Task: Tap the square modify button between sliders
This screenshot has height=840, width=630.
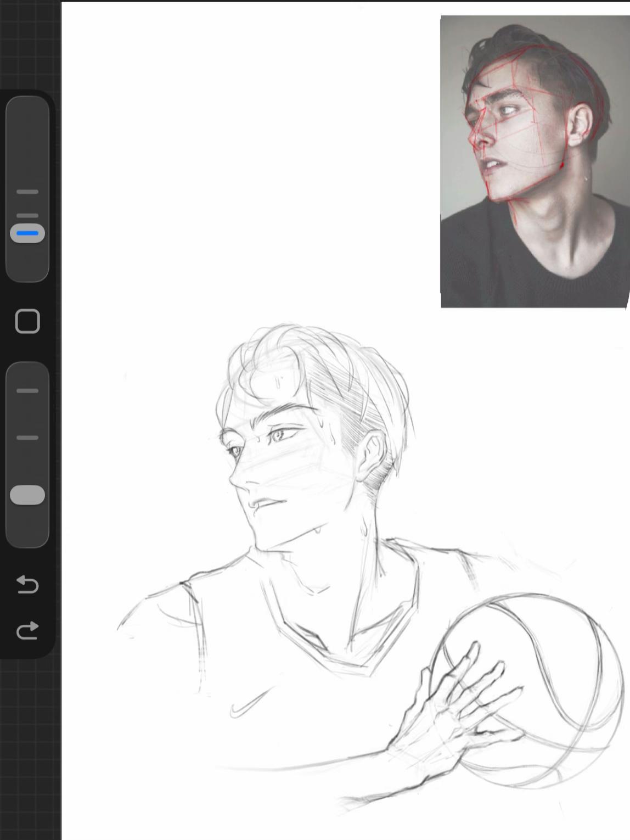Action: tap(27, 321)
